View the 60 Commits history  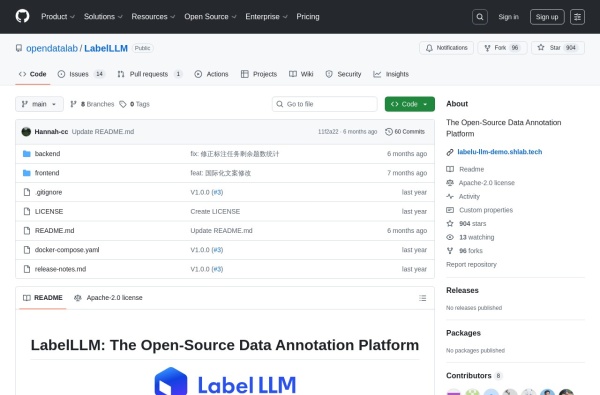point(405,132)
